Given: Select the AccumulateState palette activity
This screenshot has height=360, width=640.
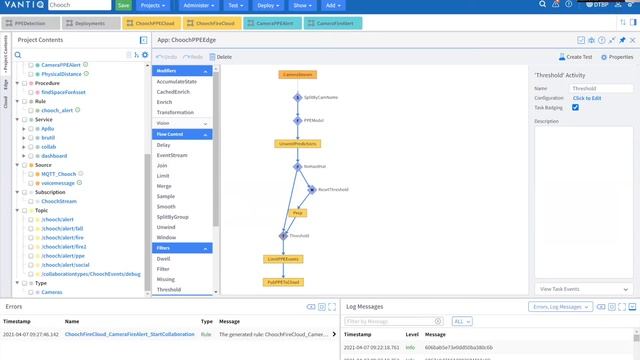Looking at the screenshot, I should pyautogui.click(x=177, y=82).
